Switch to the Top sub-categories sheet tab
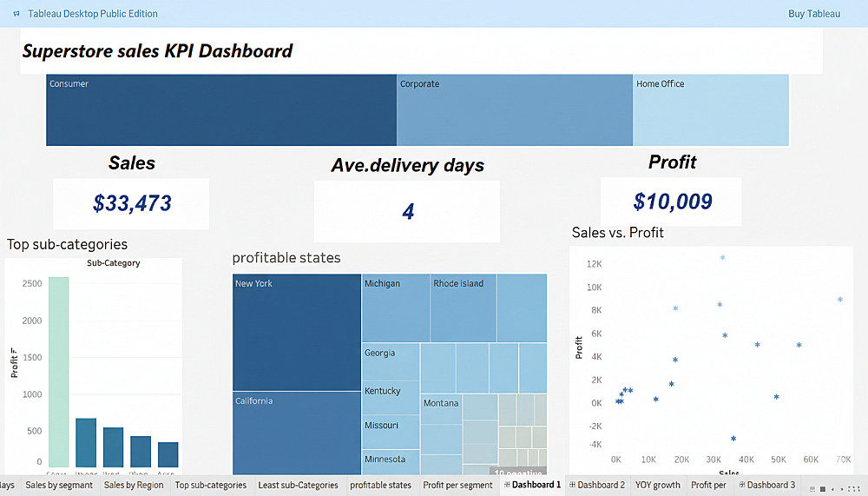 (210, 485)
